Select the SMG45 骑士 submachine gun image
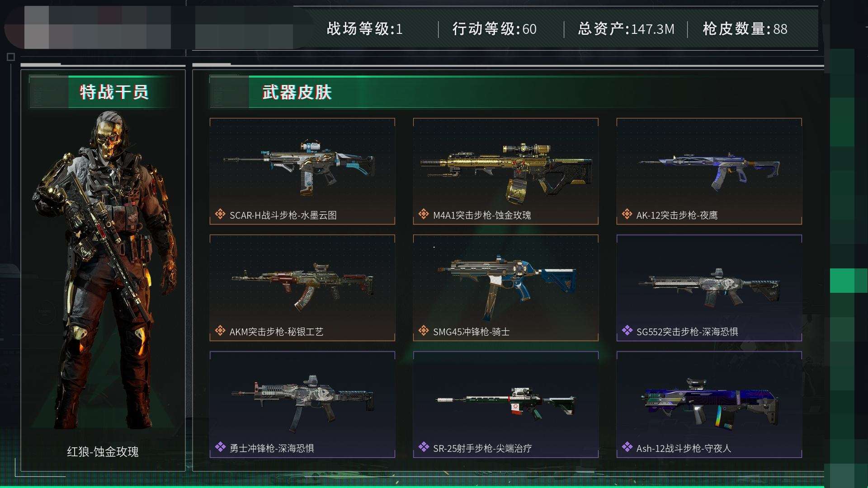Screen dimensions: 868x488 (x=507, y=287)
